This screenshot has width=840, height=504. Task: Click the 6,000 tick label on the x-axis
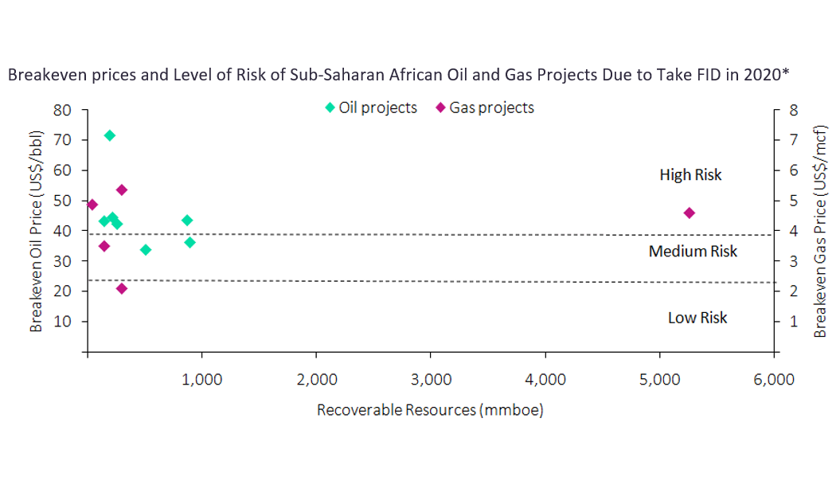[774, 380]
